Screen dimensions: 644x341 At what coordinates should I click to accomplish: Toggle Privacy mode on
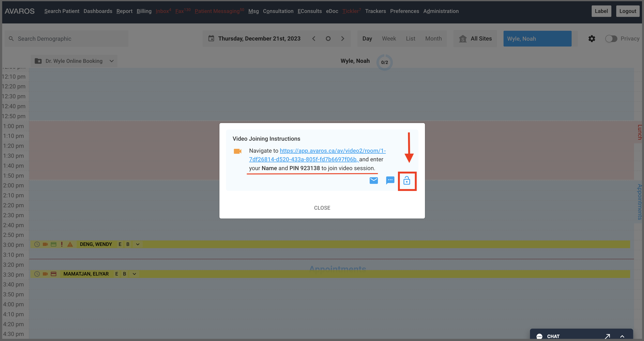coord(611,38)
